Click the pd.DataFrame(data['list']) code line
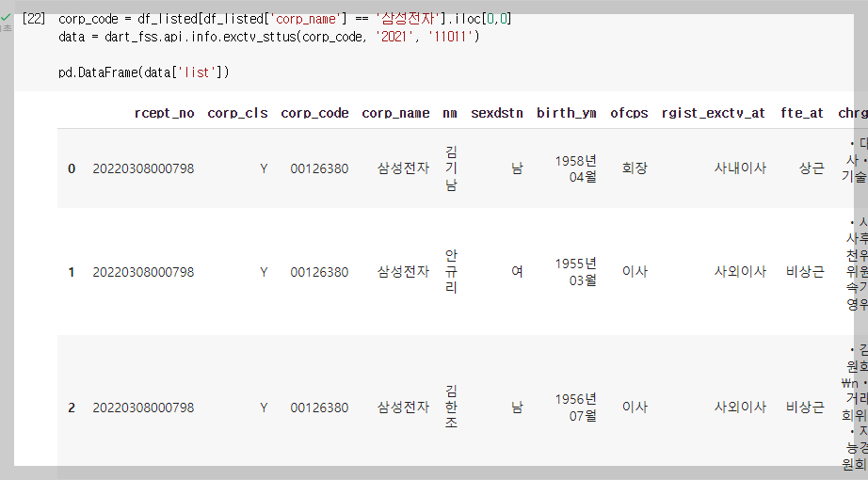868x480 pixels. 143,72
